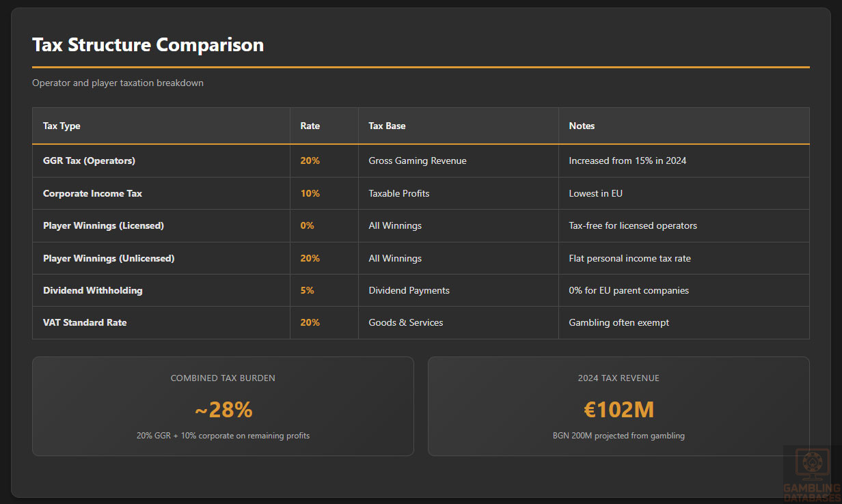
Task: Click the €102M revenue figure
Action: [619, 410]
